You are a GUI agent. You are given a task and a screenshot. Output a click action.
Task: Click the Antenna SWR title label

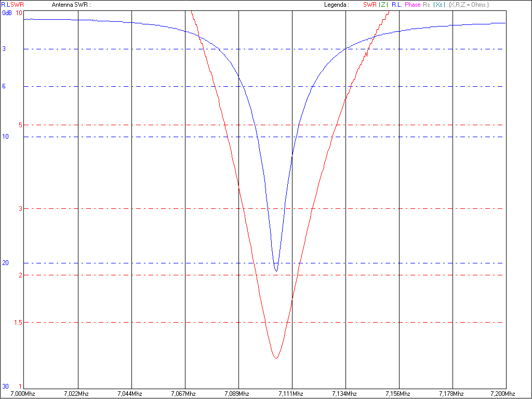click(x=71, y=5)
